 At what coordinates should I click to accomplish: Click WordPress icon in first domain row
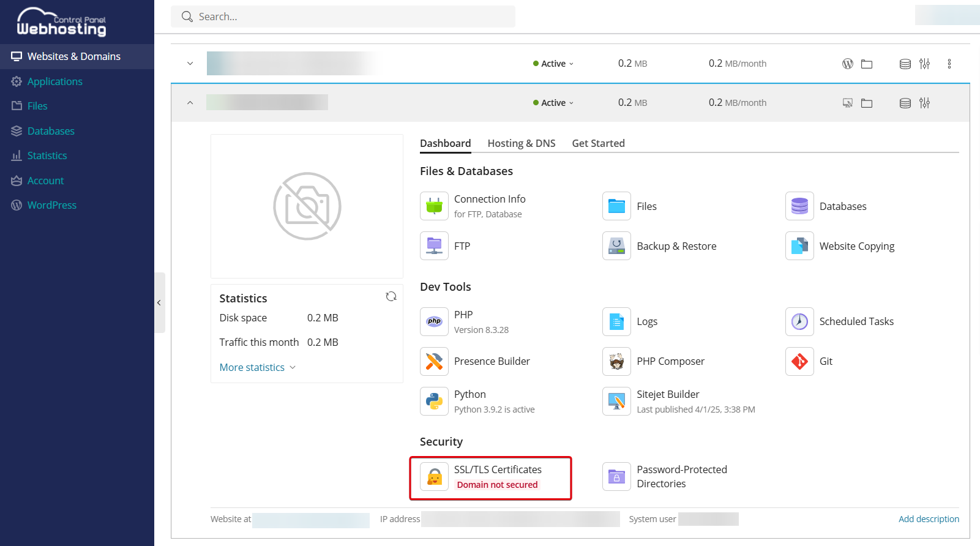848,64
